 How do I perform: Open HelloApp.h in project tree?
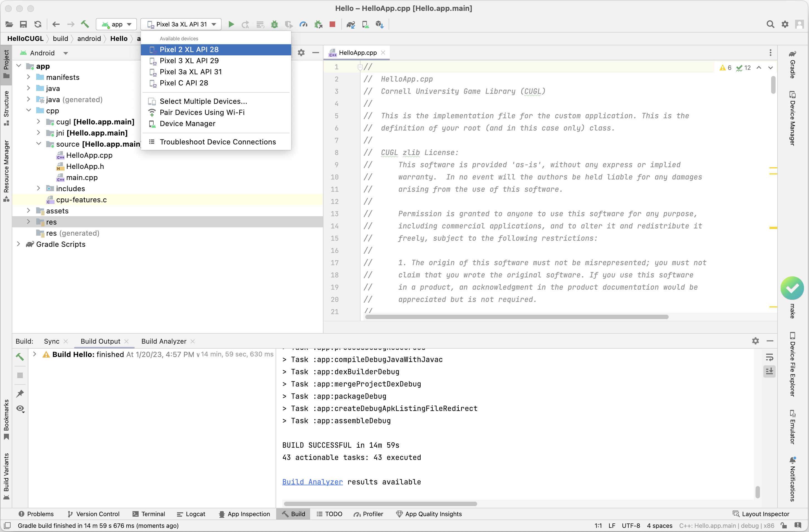coord(85,166)
